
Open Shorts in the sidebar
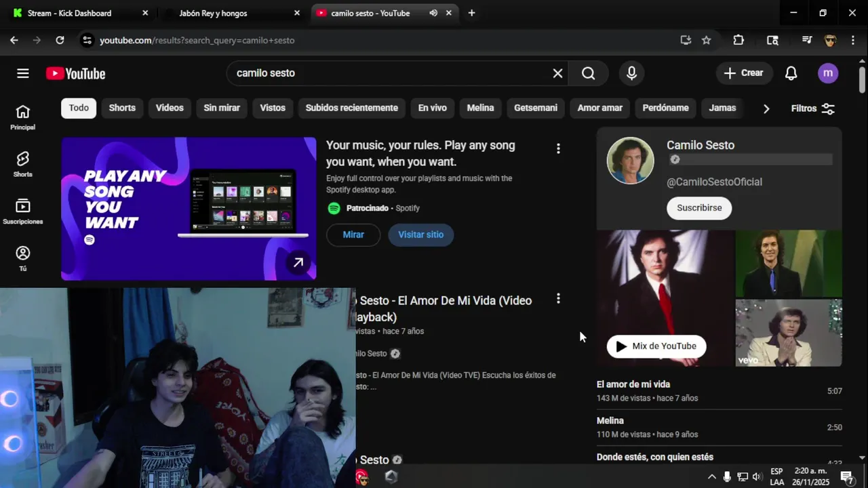(23, 164)
